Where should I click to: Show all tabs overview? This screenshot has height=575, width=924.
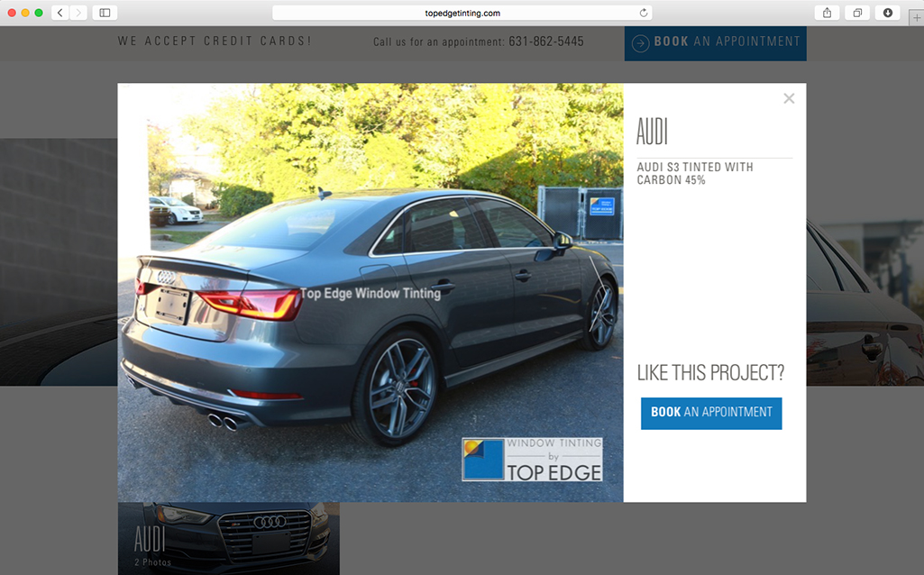(857, 13)
